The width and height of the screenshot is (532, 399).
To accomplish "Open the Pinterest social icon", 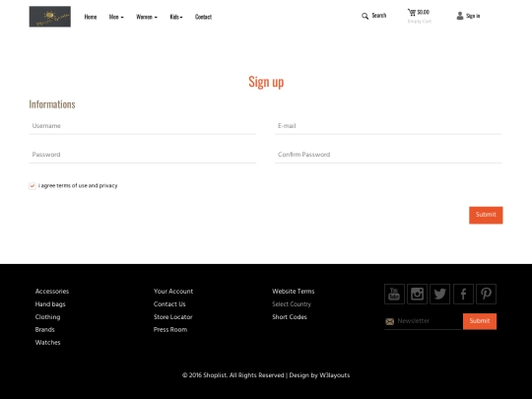I will pyautogui.click(x=487, y=294).
